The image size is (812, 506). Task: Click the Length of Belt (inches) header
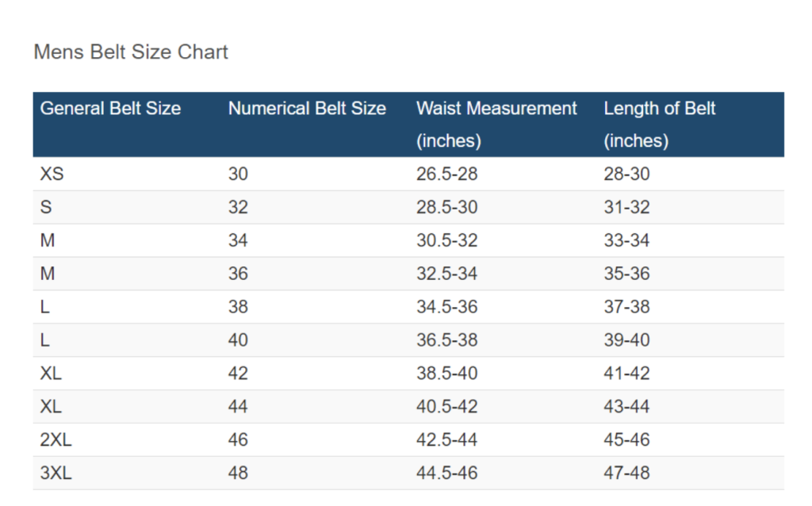659,125
